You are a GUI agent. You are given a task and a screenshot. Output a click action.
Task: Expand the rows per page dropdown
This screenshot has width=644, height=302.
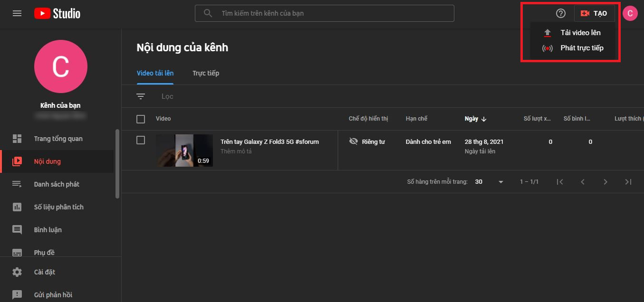[x=500, y=182]
